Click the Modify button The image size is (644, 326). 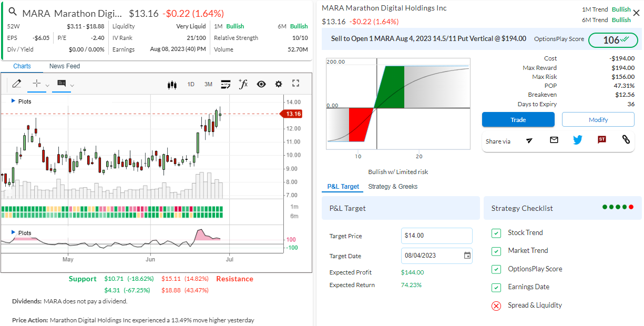click(598, 120)
